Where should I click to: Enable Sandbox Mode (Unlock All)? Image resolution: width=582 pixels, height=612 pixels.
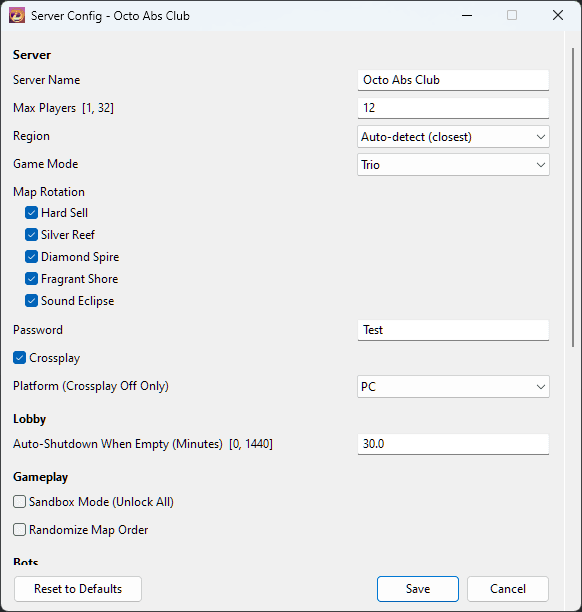(x=20, y=502)
